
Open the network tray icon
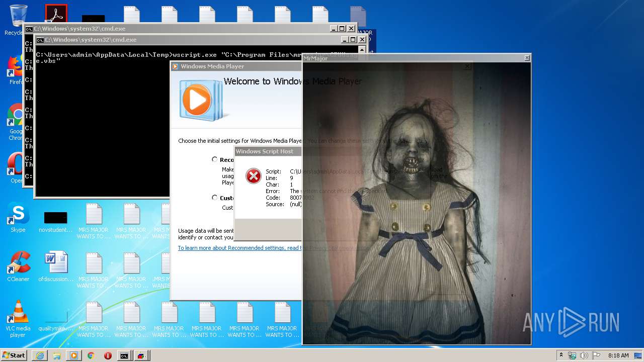pos(572,355)
